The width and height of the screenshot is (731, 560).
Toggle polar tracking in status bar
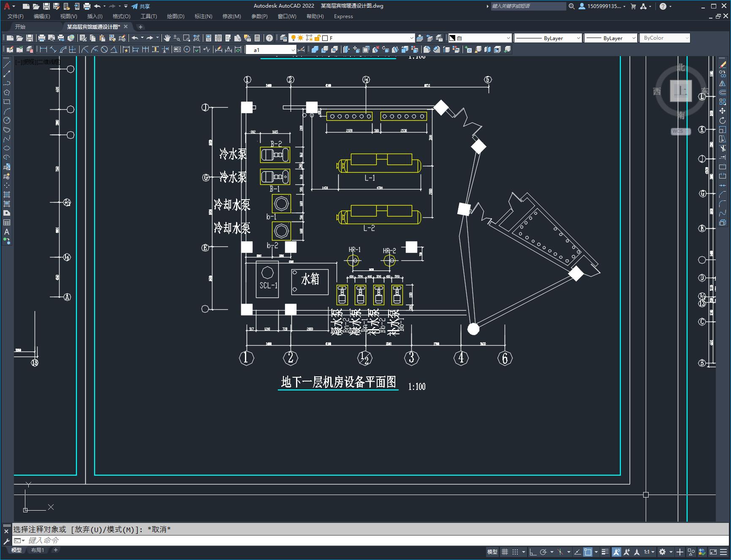(543, 552)
